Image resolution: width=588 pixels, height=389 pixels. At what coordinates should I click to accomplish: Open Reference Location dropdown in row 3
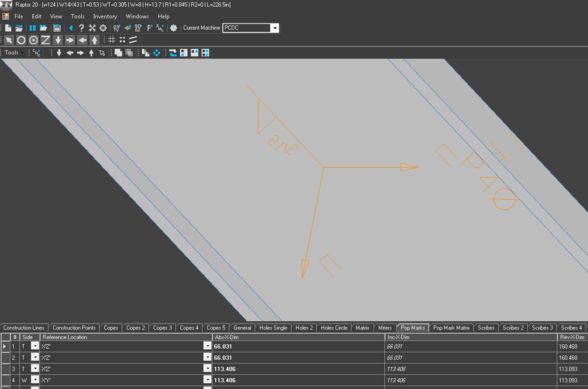tap(207, 368)
